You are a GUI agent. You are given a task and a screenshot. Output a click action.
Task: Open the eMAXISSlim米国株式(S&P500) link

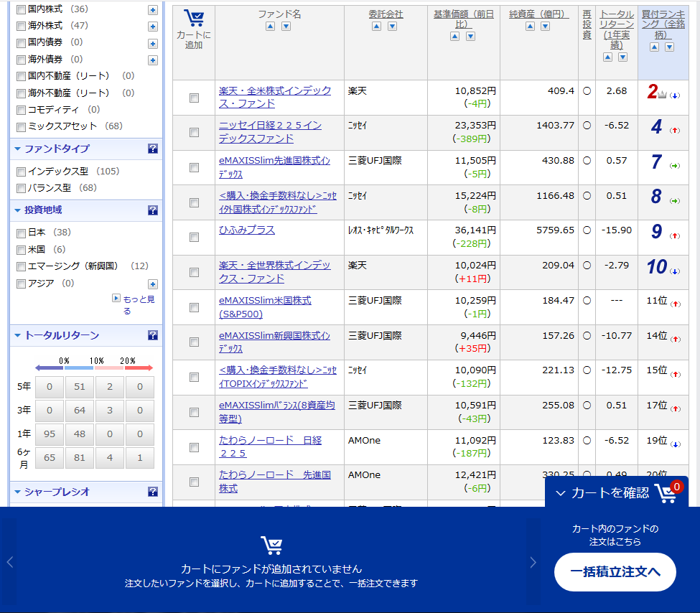pos(265,307)
